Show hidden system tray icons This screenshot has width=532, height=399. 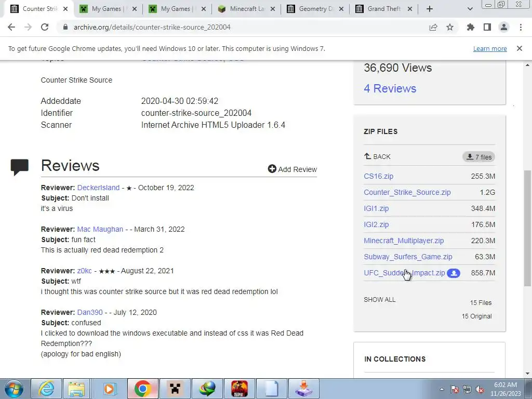[x=442, y=389]
